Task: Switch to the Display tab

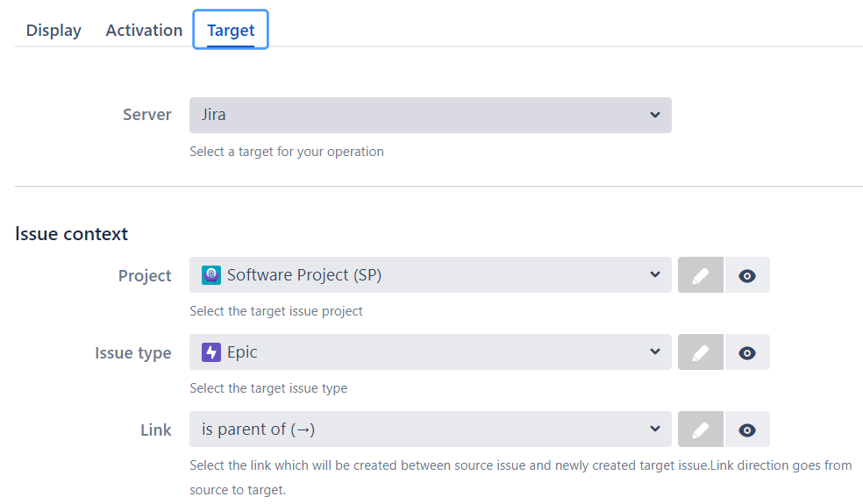Action: tap(53, 30)
